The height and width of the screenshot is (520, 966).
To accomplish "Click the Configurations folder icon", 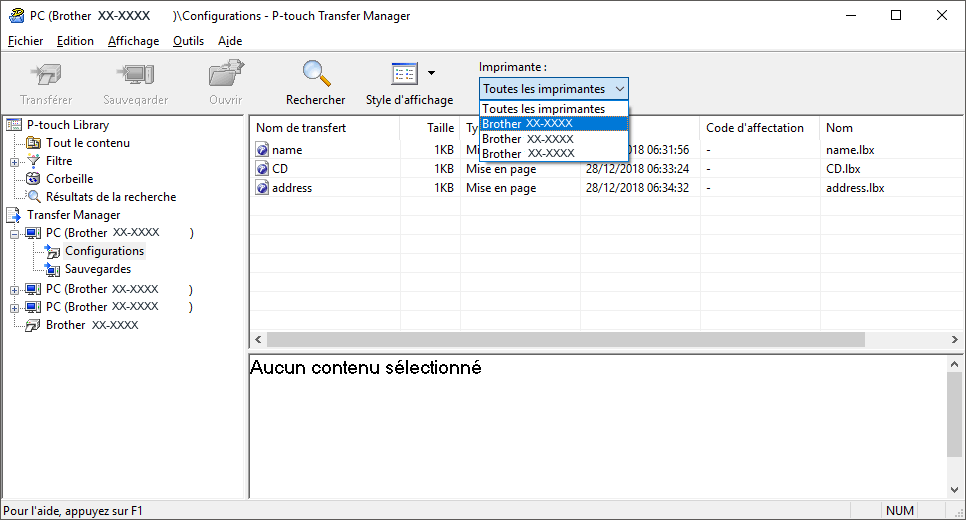I will 53,251.
